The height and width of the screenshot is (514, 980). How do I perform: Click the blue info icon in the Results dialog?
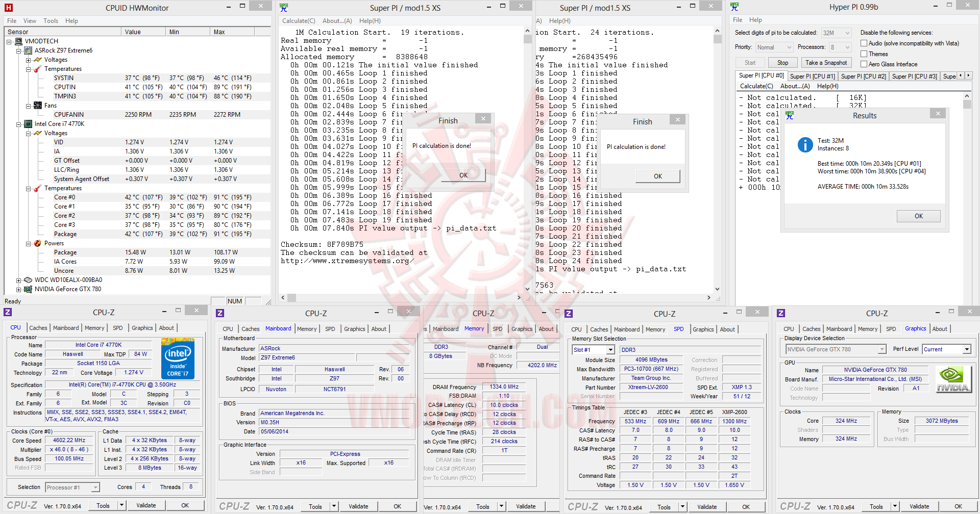point(805,145)
